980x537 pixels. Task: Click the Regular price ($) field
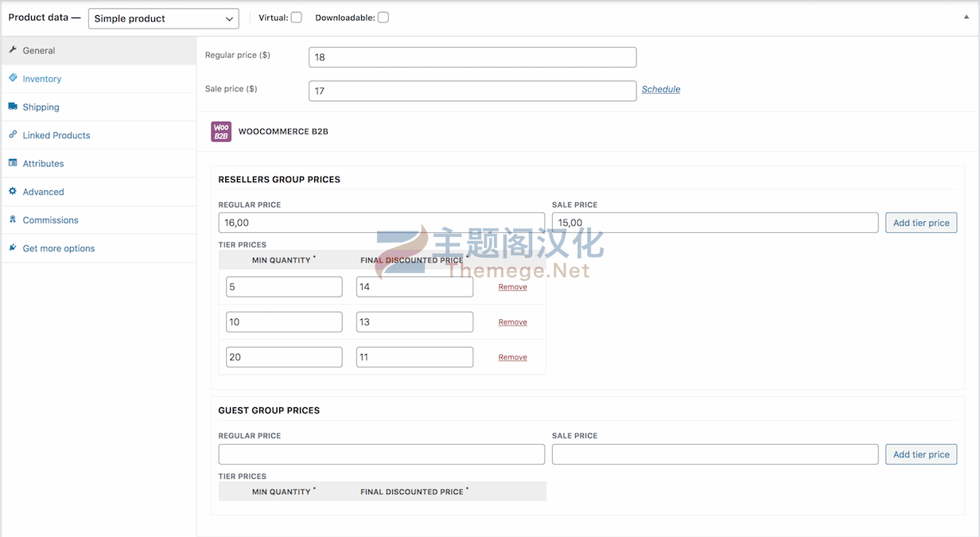(472, 57)
